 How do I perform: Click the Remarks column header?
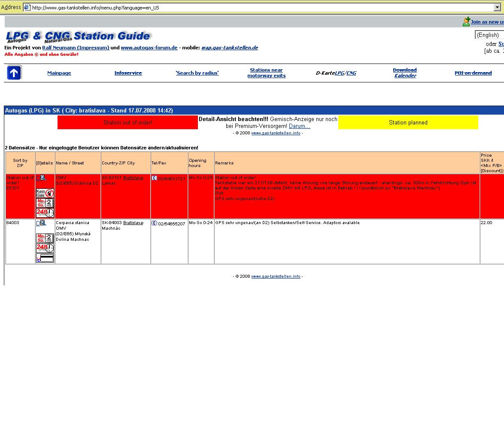pyautogui.click(x=347, y=163)
